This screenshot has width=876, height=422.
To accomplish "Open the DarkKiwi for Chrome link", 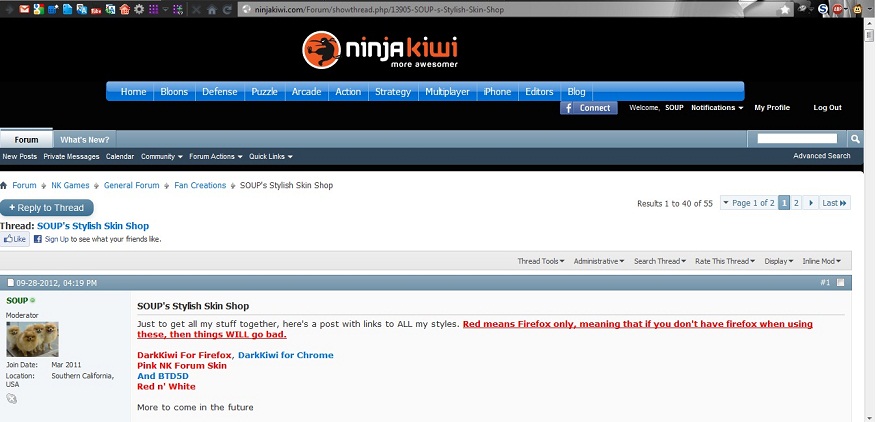I will click(285, 355).
